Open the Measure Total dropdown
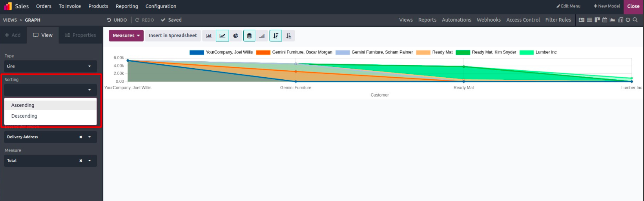 coord(89,161)
